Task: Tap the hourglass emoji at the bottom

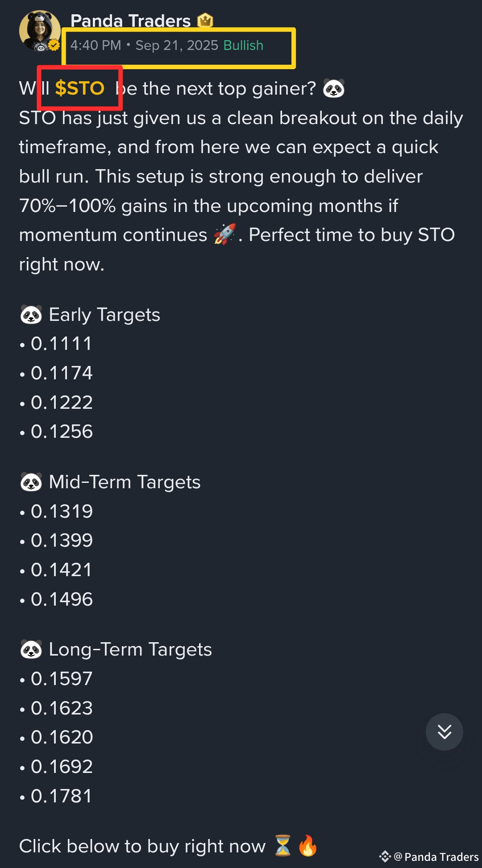Action: [x=283, y=846]
